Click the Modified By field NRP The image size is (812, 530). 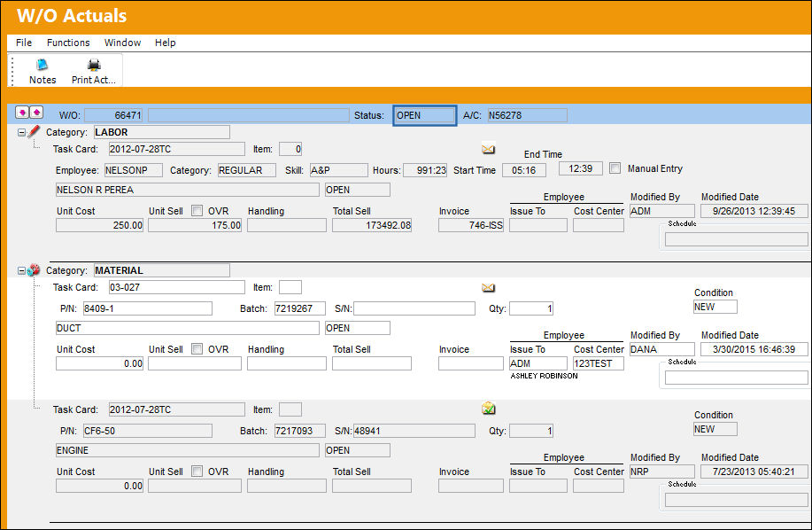tap(661, 472)
